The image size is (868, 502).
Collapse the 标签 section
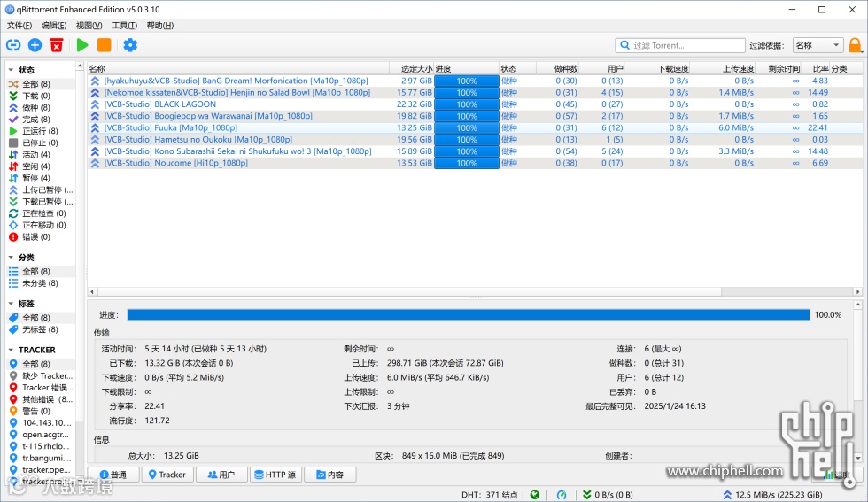pyautogui.click(x=11, y=304)
